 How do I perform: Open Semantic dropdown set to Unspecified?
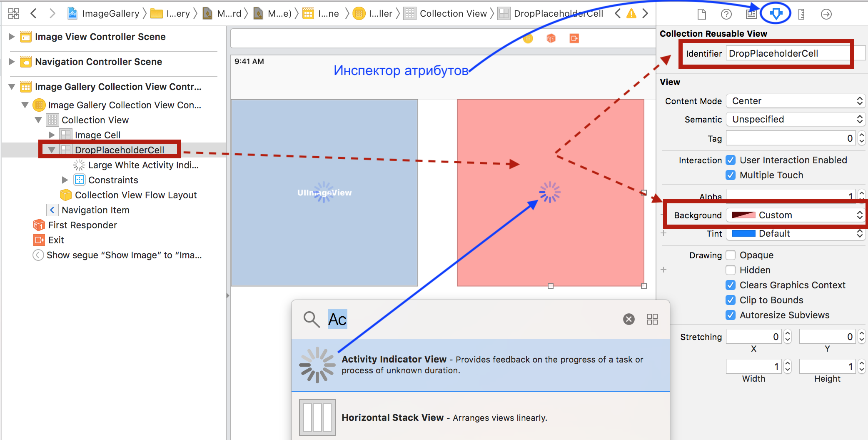(x=796, y=119)
